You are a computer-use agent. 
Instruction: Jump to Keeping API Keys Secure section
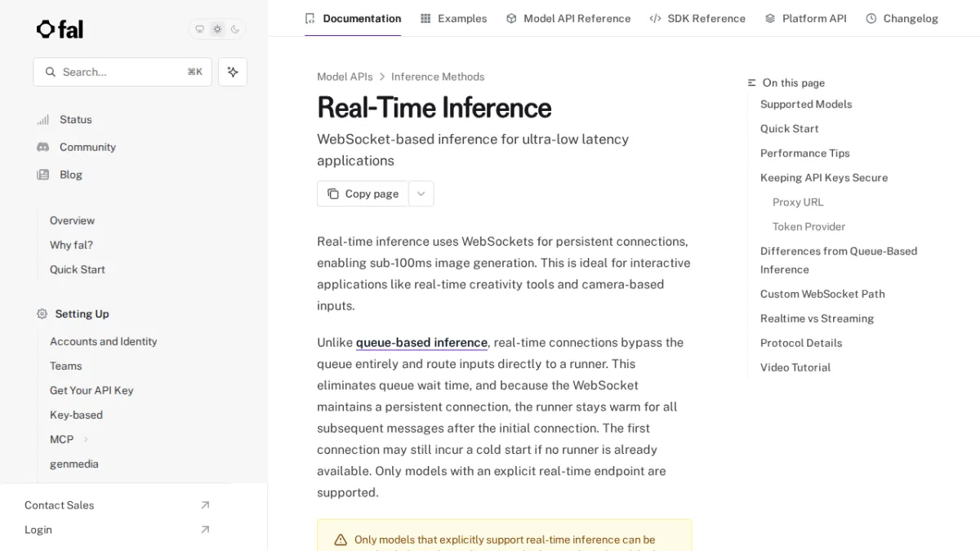pos(824,178)
